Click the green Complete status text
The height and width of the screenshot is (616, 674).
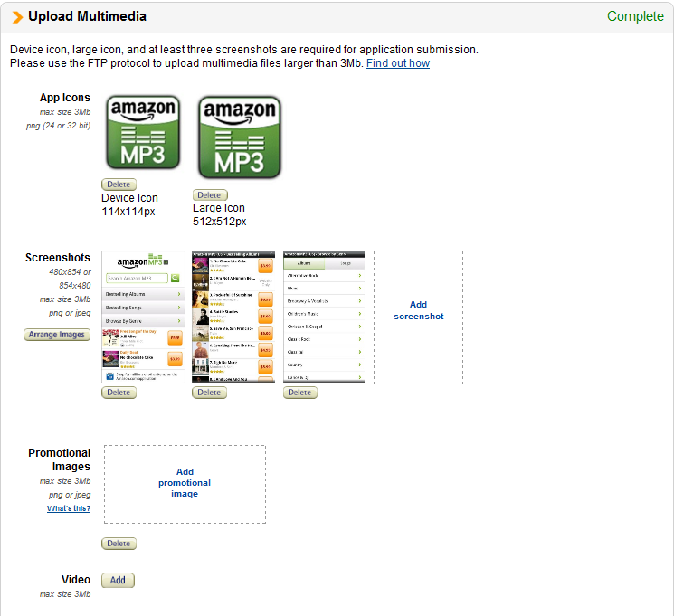click(x=635, y=16)
